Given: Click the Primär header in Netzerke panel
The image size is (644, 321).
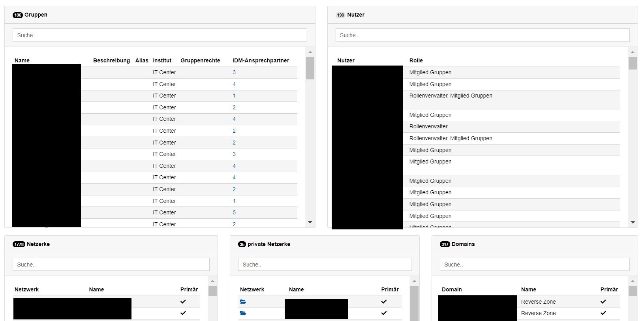Looking at the screenshot, I should (x=189, y=289).
